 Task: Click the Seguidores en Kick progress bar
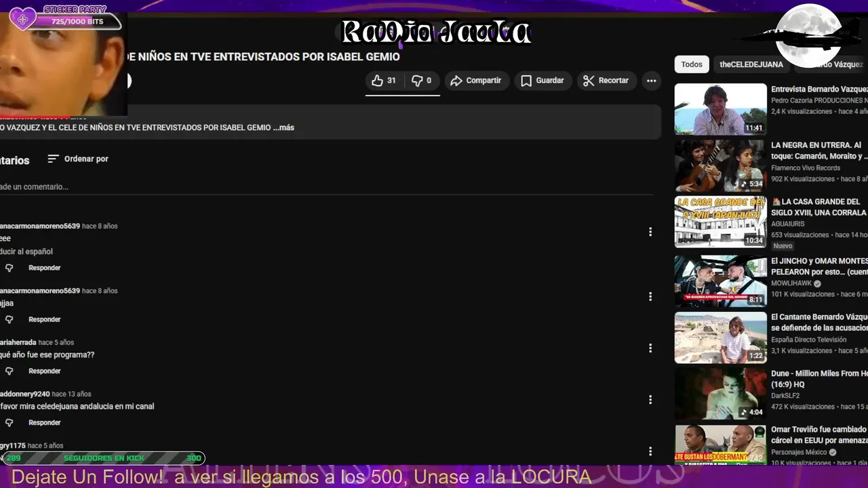(104, 458)
